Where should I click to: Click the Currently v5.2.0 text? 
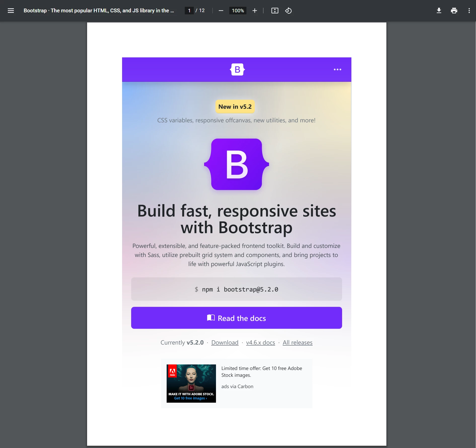182,343
